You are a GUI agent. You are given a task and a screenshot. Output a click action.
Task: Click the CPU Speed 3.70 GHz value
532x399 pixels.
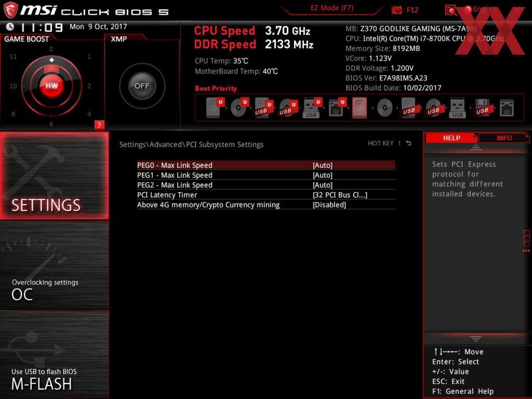288,31
